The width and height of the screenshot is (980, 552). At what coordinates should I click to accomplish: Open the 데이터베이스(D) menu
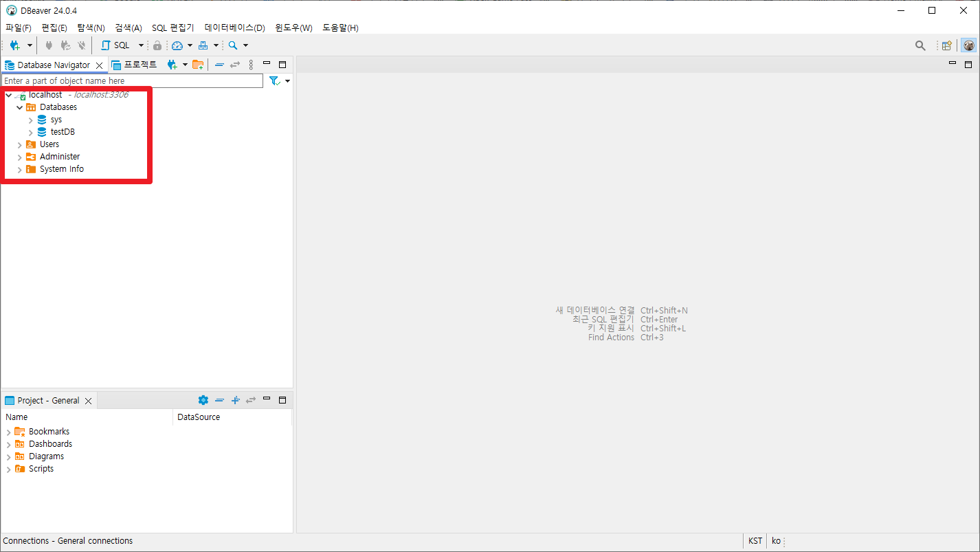tap(235, 28)
